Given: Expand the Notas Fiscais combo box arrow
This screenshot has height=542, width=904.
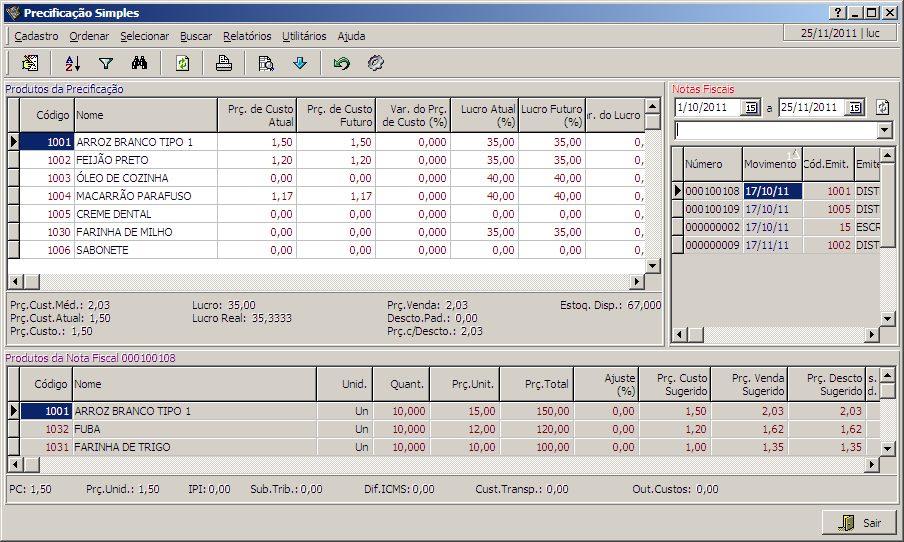Looking at the screenshot, I should pyautogui.click(x=884, y=131).
